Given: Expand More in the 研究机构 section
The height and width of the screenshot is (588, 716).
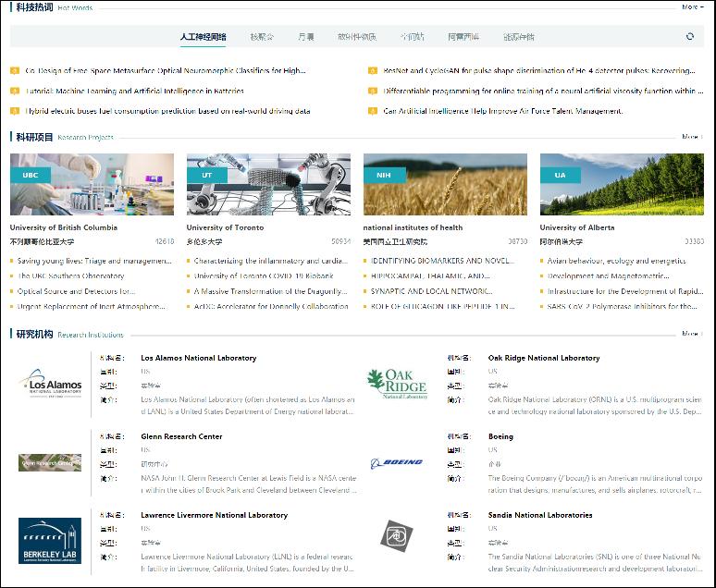Looking at the screenshot, I should (691, 334).
